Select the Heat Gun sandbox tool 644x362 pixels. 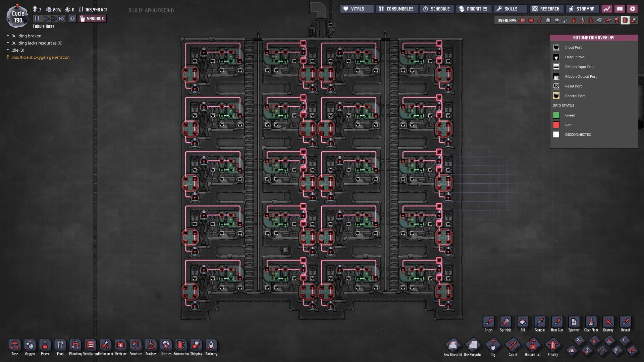click(x=557, y=322)
